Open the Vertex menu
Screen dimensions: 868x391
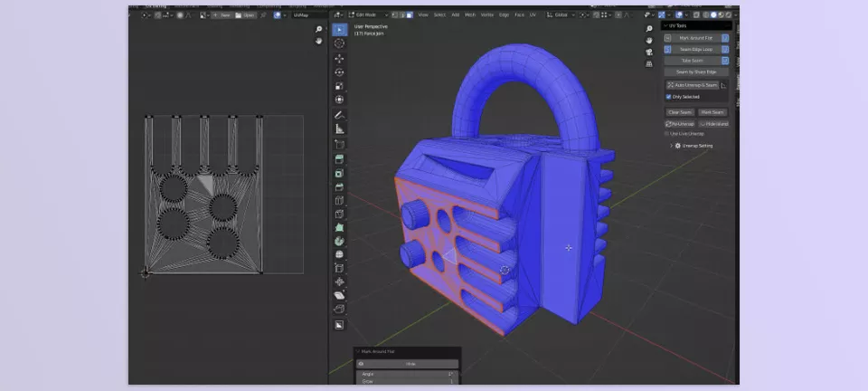(487, 15)
